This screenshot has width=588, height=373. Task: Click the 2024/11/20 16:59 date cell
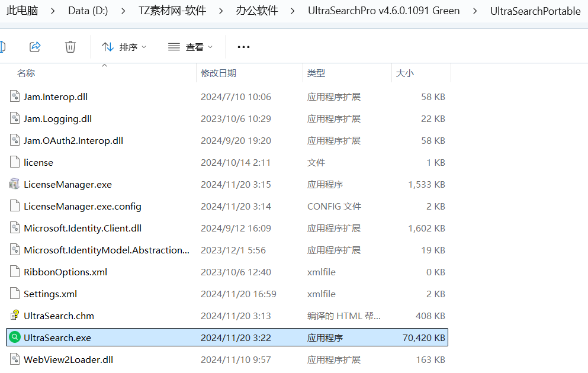pos(239,294)
